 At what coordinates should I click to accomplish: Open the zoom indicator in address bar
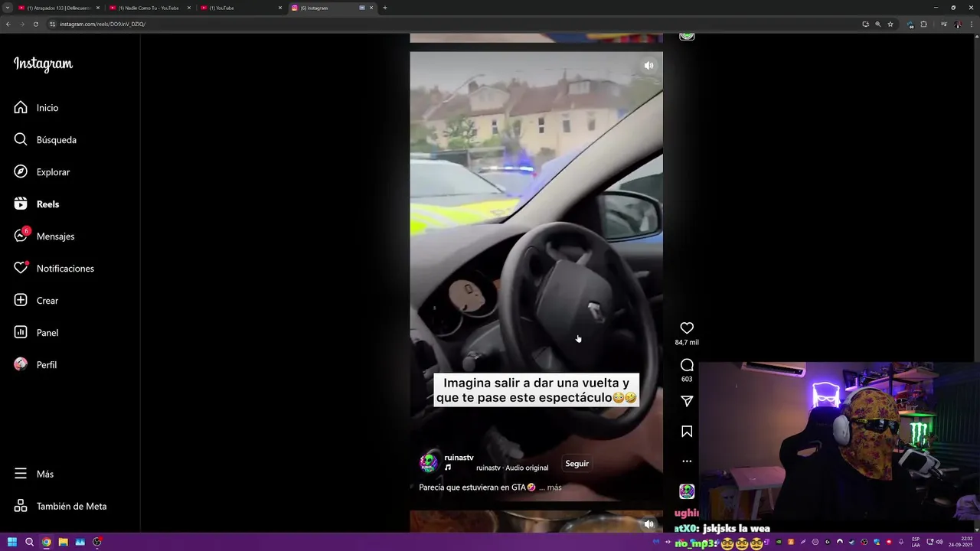click(877, 24)
